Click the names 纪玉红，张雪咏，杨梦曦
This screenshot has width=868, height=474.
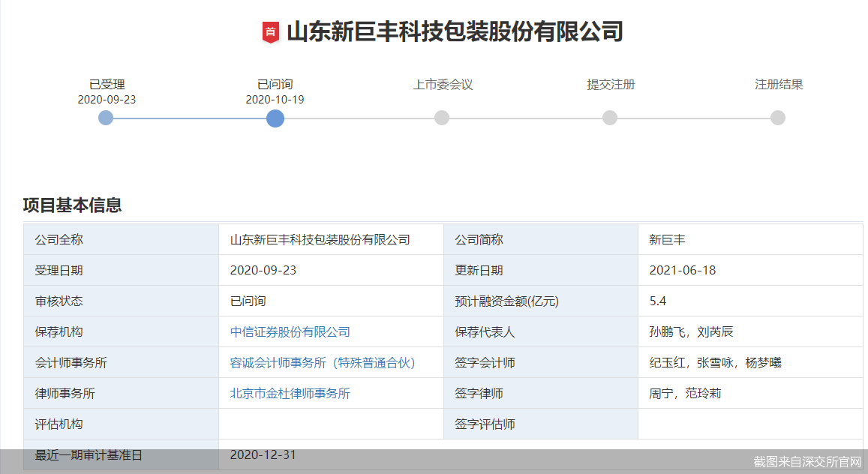(x=715, y=363)
